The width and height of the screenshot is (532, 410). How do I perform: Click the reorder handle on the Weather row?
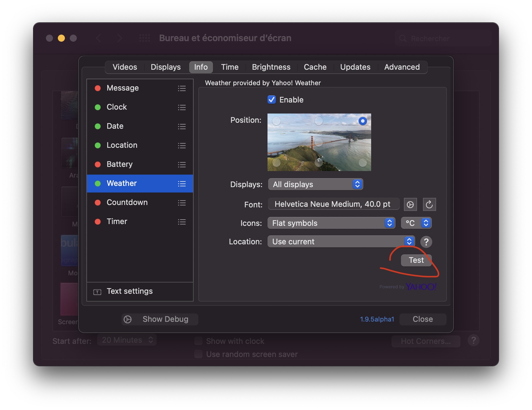point(182,184)
